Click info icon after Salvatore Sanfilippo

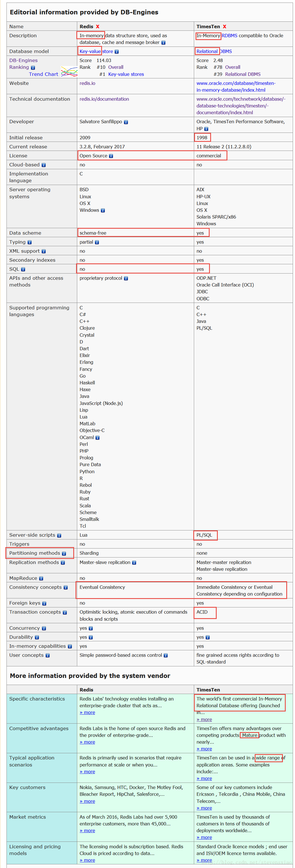126,122
